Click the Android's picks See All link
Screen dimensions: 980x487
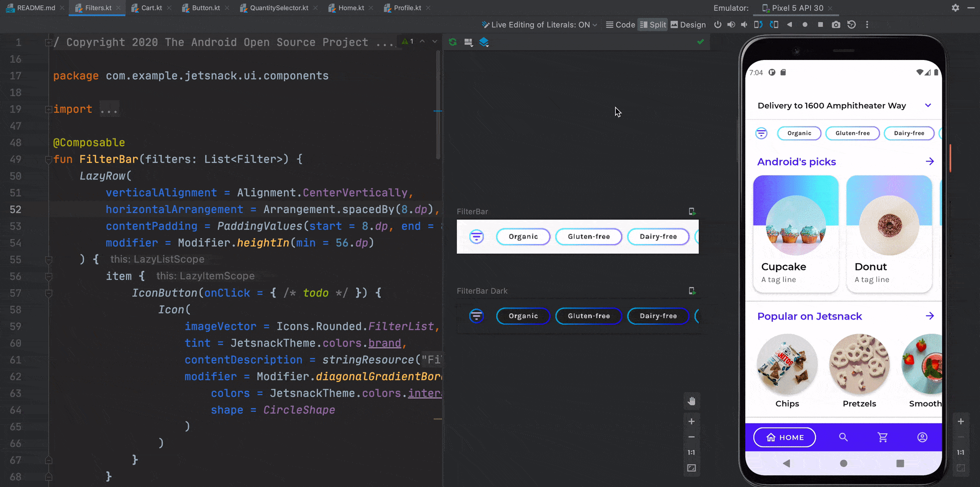[x=931, y=161]
